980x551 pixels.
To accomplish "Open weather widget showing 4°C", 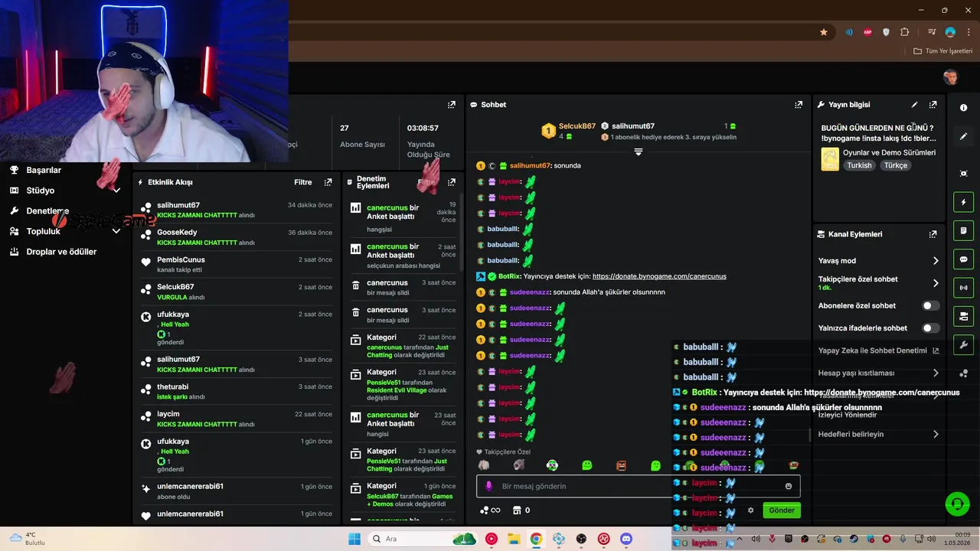I will [x=29, y=539].
